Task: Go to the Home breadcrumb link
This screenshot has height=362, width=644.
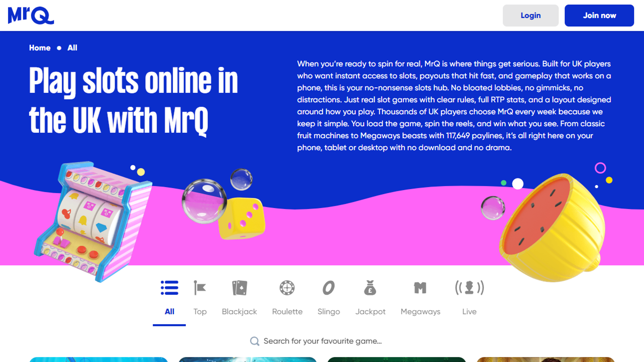Action: (x=40, y=48)
